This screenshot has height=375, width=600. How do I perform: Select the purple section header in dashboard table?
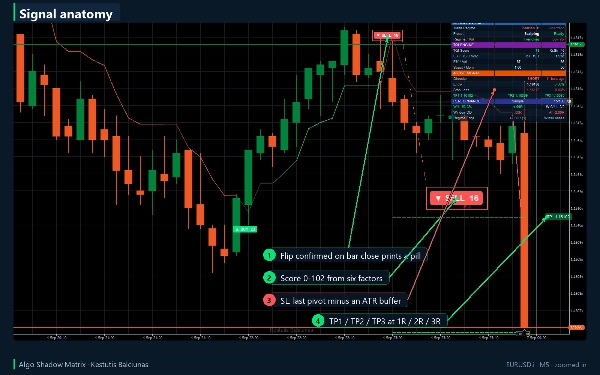pyautogui.click(x=509, y=45)
